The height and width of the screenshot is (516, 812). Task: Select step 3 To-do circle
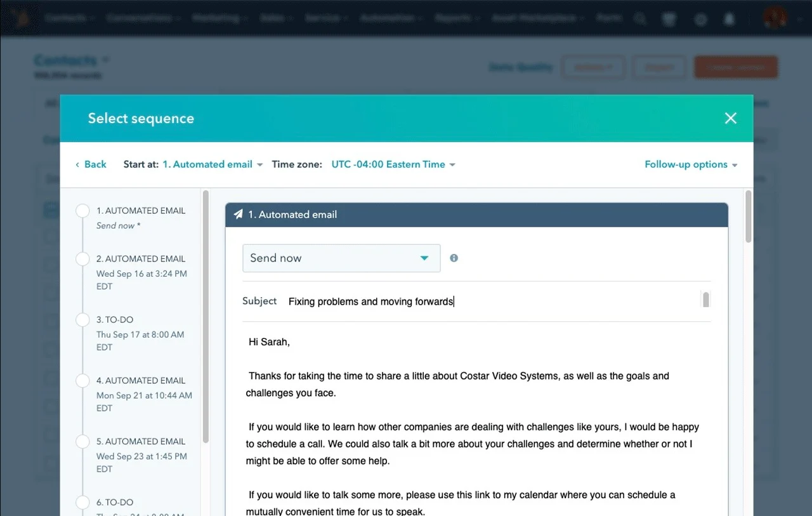pos(82,319)
